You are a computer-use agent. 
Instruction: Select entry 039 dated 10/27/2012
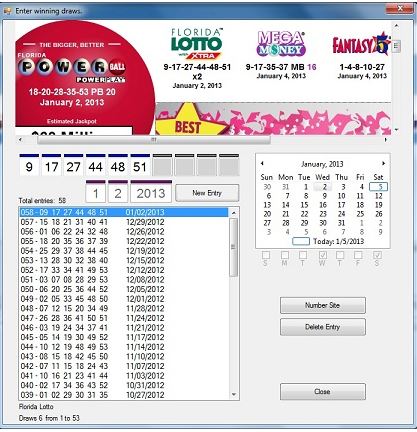124,395
